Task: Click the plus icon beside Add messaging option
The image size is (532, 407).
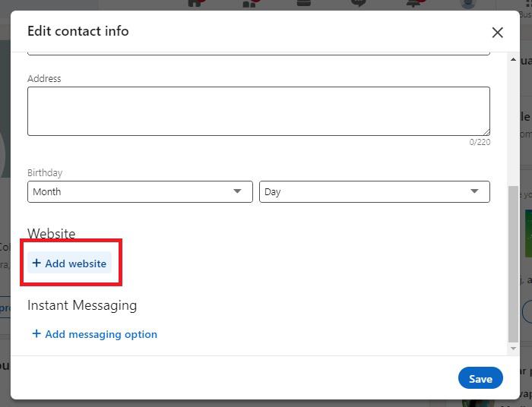Action: (36, 334)
